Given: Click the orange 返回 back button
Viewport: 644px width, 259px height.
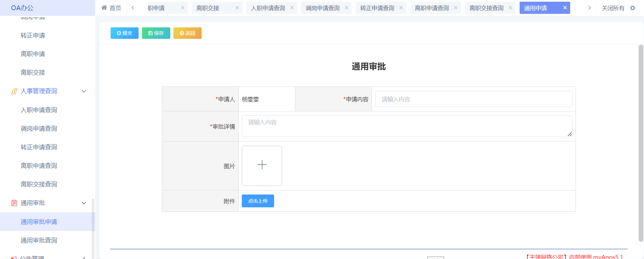Looking at the screenshot, I should click(187, 33).
